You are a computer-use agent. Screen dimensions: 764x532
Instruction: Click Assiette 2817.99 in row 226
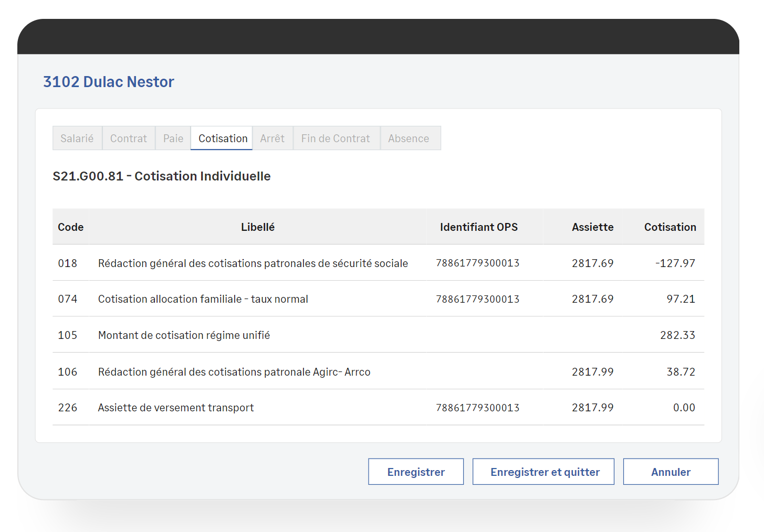593,408
